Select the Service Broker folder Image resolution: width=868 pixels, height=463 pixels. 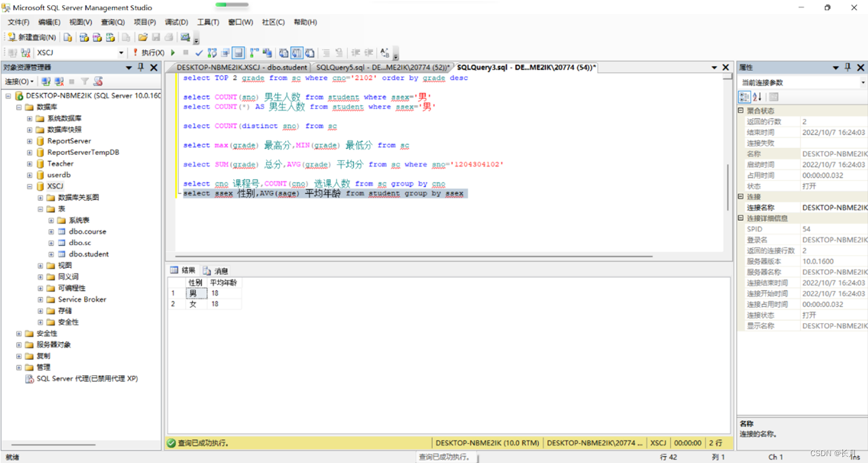pos(82,299)
